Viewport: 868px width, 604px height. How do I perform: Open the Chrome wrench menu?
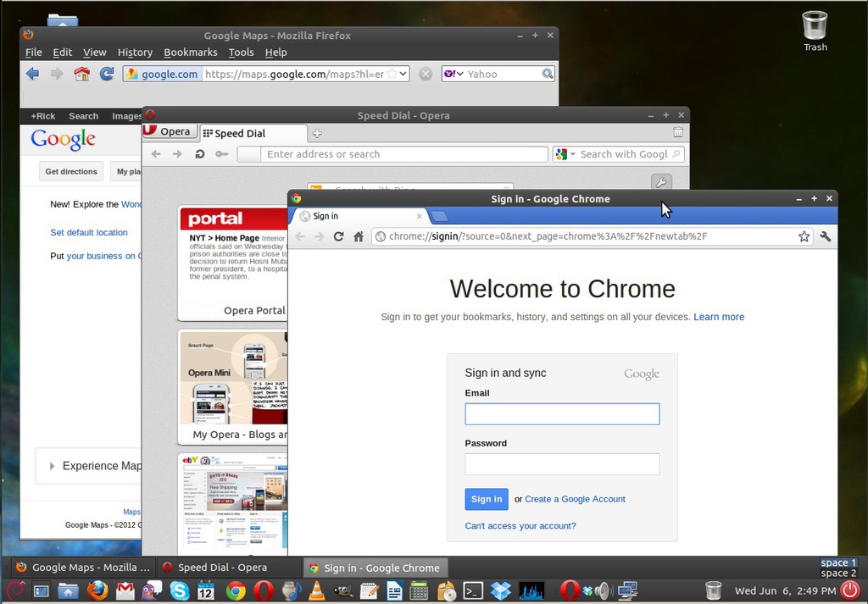(825, 236)
